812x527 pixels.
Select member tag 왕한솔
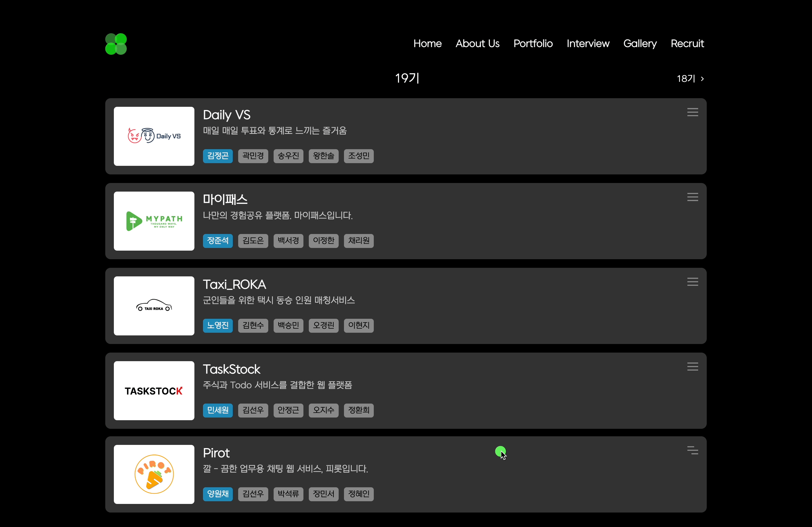coord(324,156)
